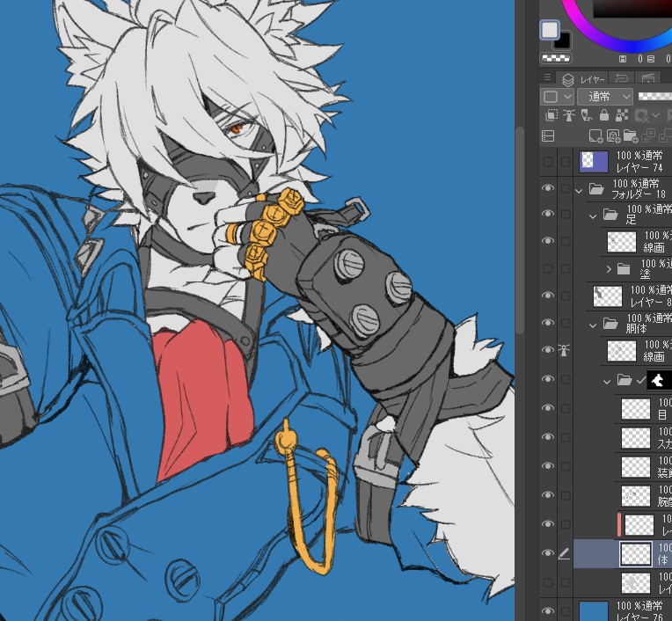Collapse the フォルダー 18 folder arrow

[579, 191]
